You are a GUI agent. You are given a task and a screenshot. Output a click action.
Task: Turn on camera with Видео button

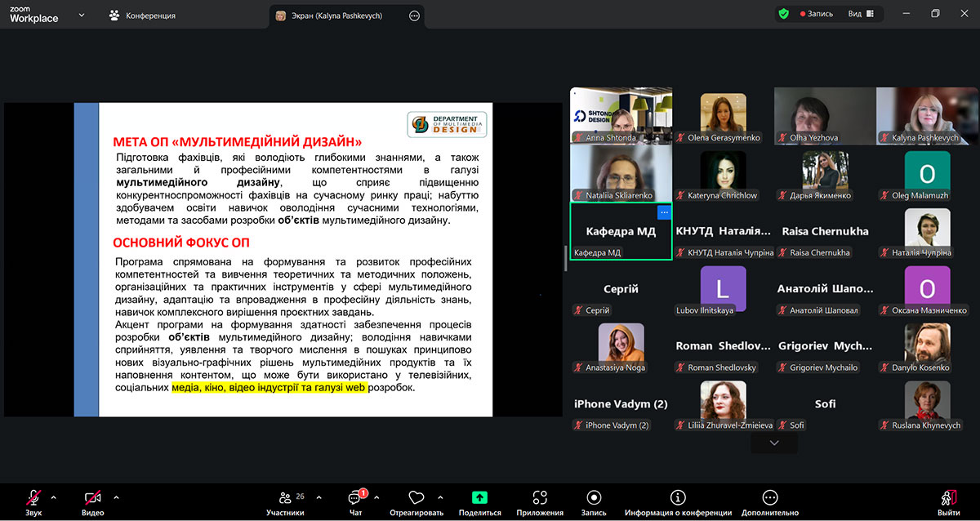(x=92, y=500)
